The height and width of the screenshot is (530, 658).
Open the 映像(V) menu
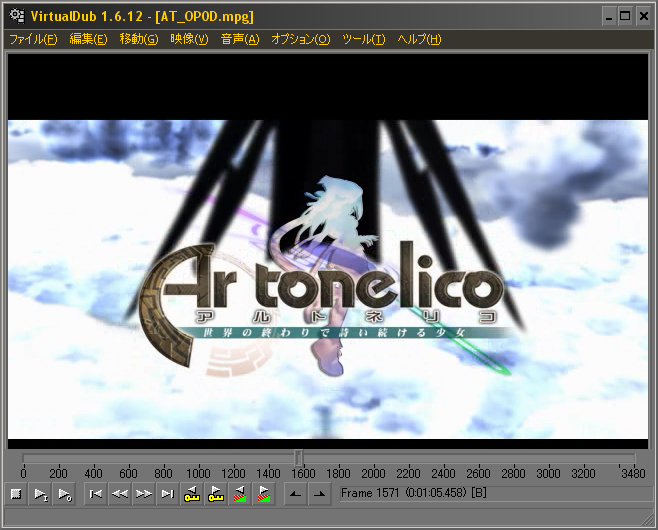189,39
